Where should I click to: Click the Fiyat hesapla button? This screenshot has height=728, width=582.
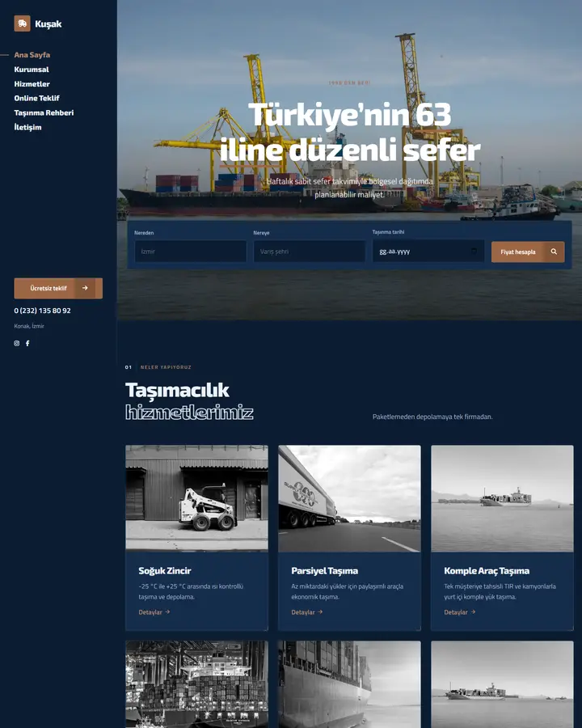pyautogui.click(x=528, y=252)
